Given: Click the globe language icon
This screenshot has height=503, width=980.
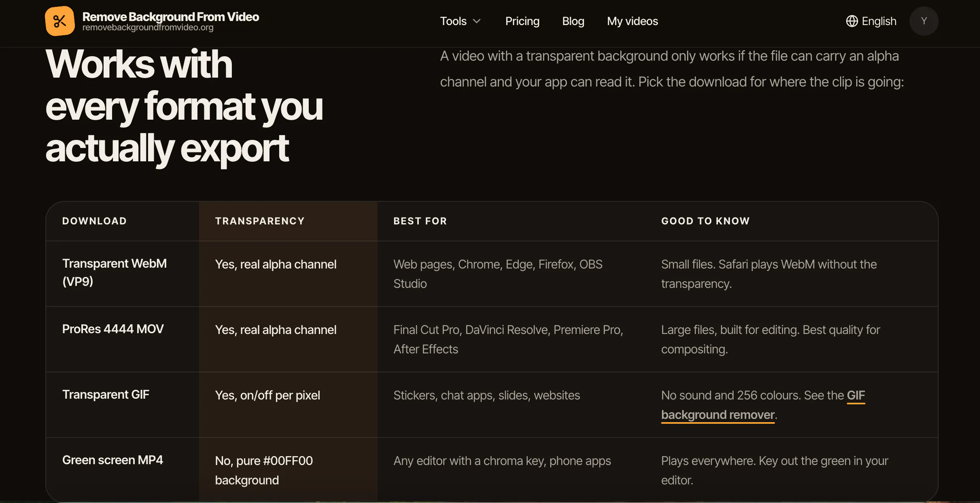Looking at the screenshot, I should [x=852, y=21].
